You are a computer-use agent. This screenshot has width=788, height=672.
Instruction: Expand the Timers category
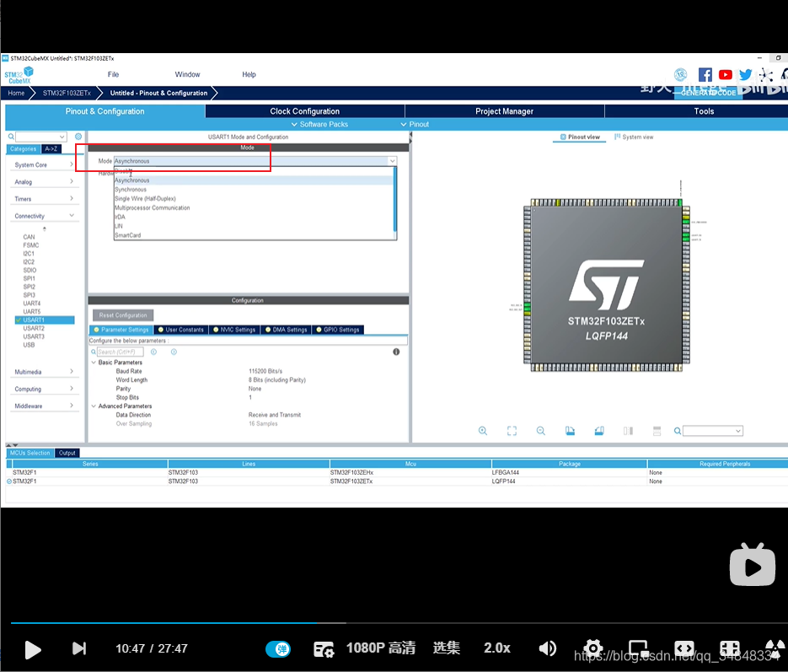click(44, 199)
